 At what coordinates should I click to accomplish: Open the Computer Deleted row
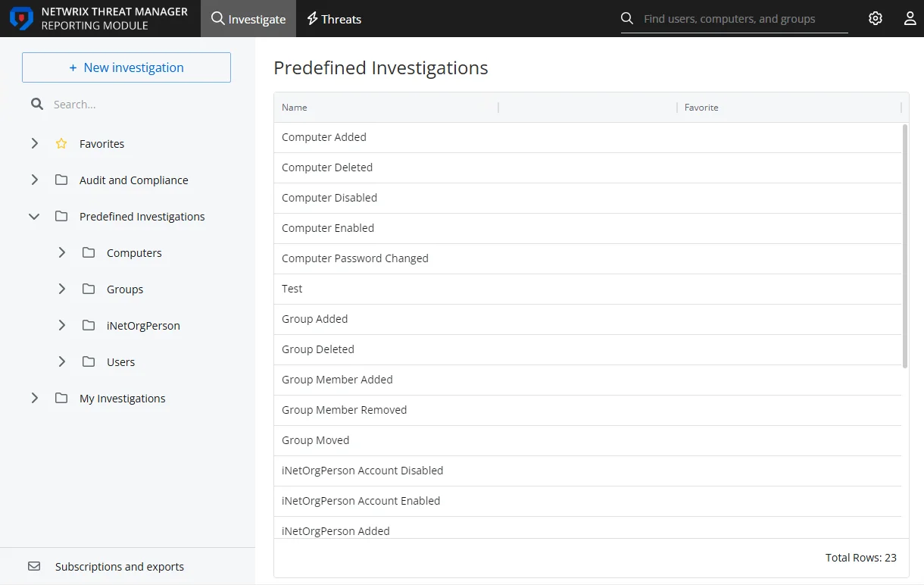(588, 167)
